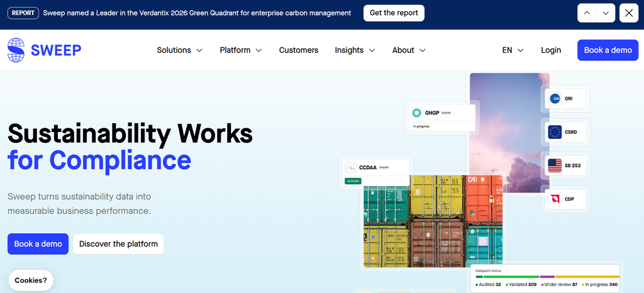Click the REPORT badge in the banner
The width and height of the screenshot is (644, 293).
click(23, 13)
